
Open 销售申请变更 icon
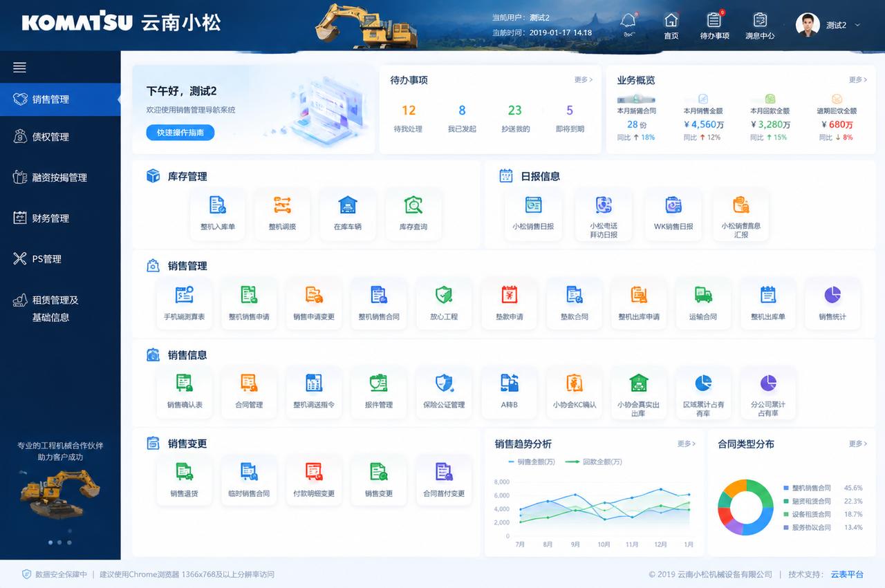pyautogui.click(x=314, y=295)
